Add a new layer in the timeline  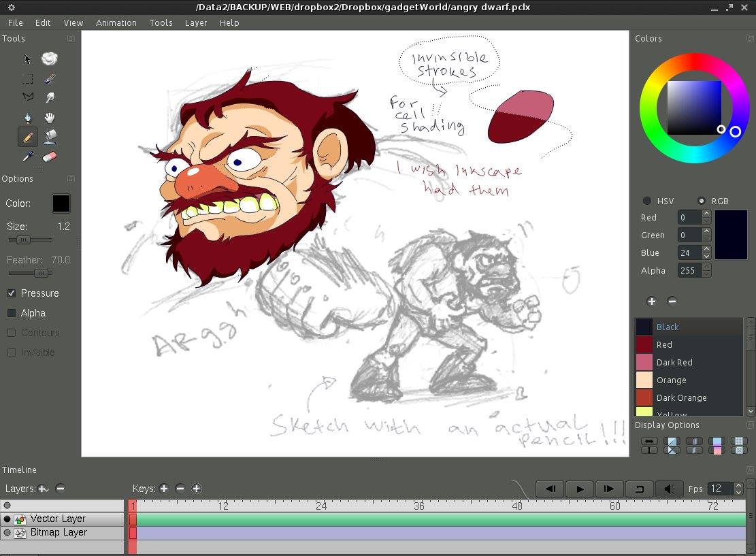point(43,489)
